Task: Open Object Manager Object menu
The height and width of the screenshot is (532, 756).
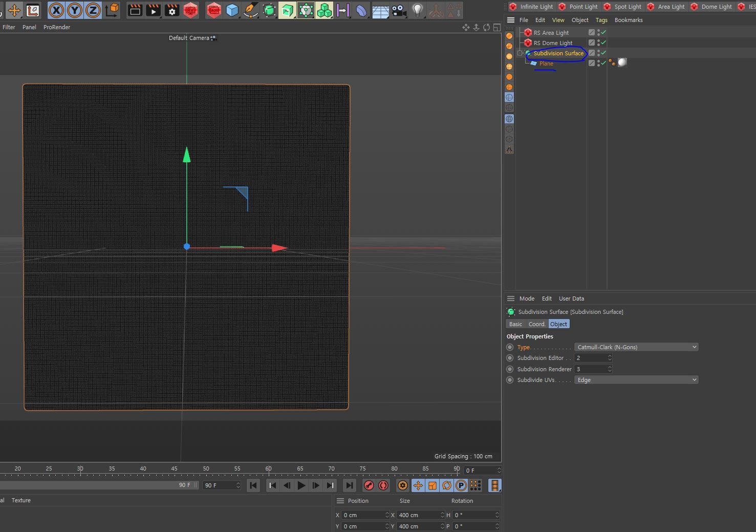Action: (580, 20)
